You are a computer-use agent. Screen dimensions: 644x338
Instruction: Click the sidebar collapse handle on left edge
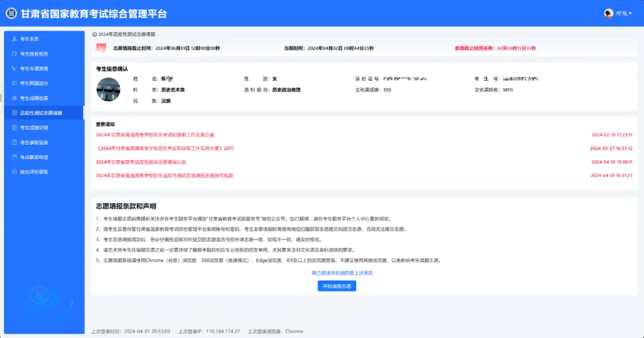click(2, 98)
